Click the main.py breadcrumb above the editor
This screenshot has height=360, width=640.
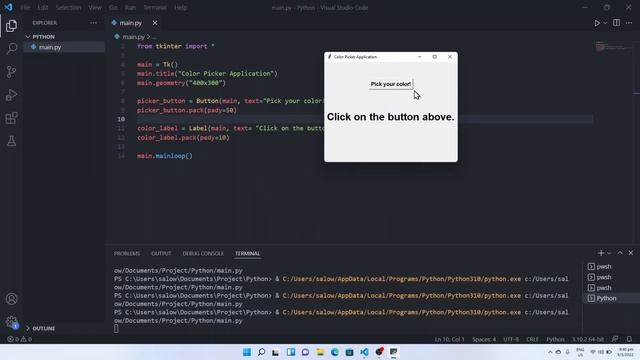(133, 37)
